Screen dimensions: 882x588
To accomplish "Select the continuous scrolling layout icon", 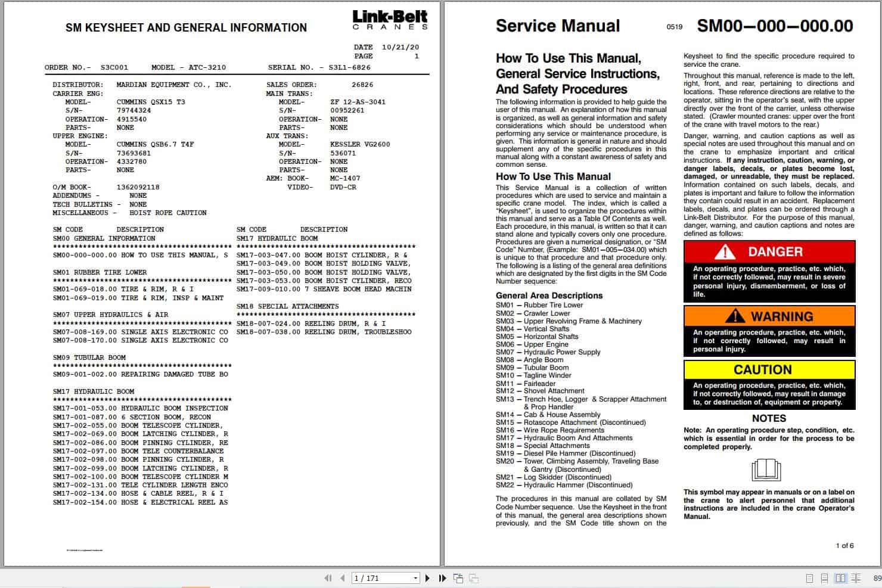I will tap(824, 578).
